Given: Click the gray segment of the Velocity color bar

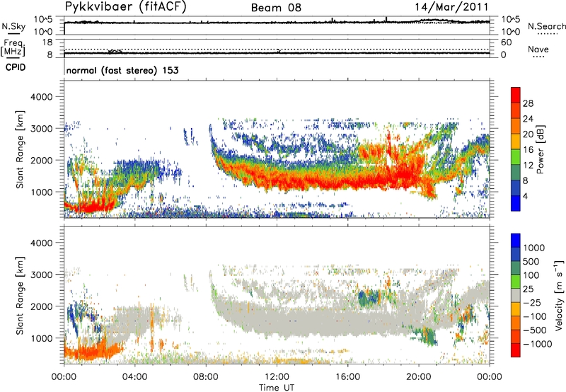Looking at the screenshot, I should (x=516, y=295).
